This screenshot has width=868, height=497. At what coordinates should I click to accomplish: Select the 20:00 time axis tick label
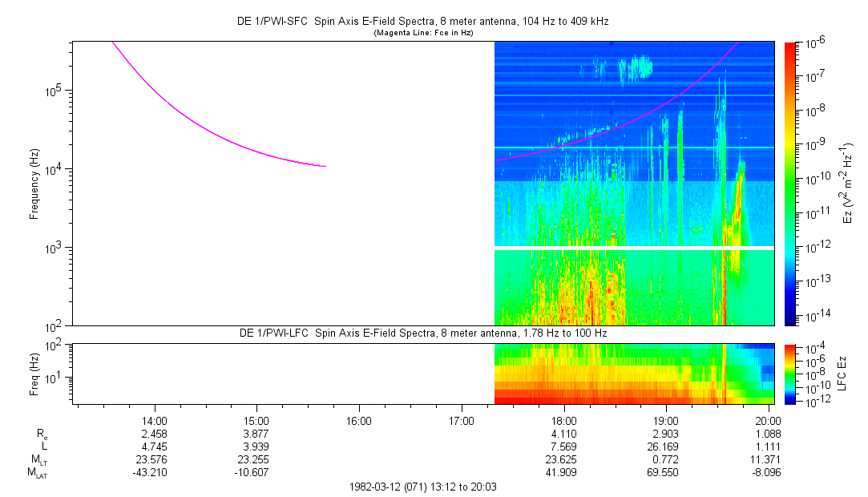click(x=769, y=420)
